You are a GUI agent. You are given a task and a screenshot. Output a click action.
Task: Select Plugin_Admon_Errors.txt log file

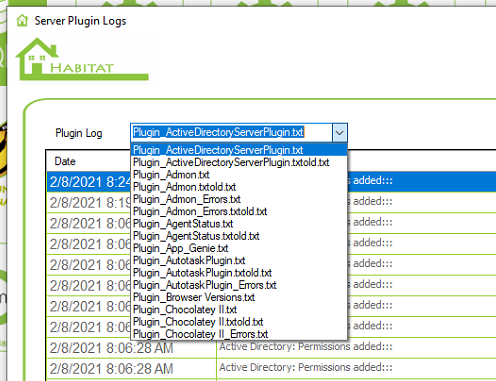coord(239,199)
